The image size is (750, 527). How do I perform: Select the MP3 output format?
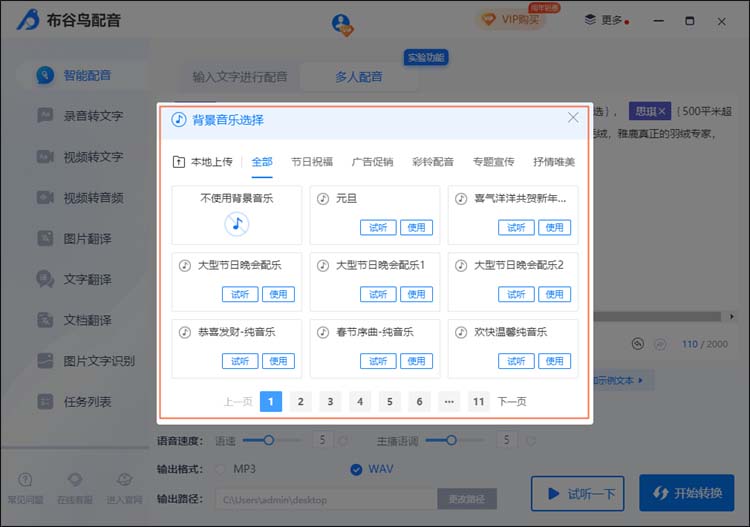[x=222, y=468]
